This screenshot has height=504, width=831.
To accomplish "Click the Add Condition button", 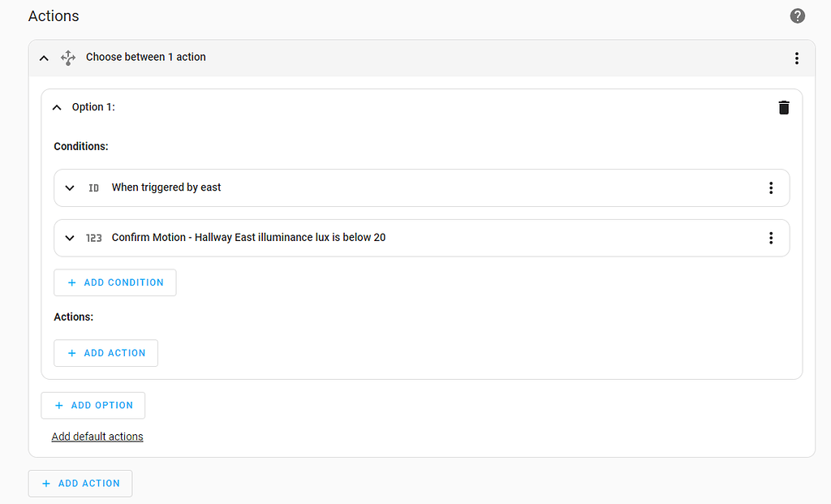I will [115, 282].
